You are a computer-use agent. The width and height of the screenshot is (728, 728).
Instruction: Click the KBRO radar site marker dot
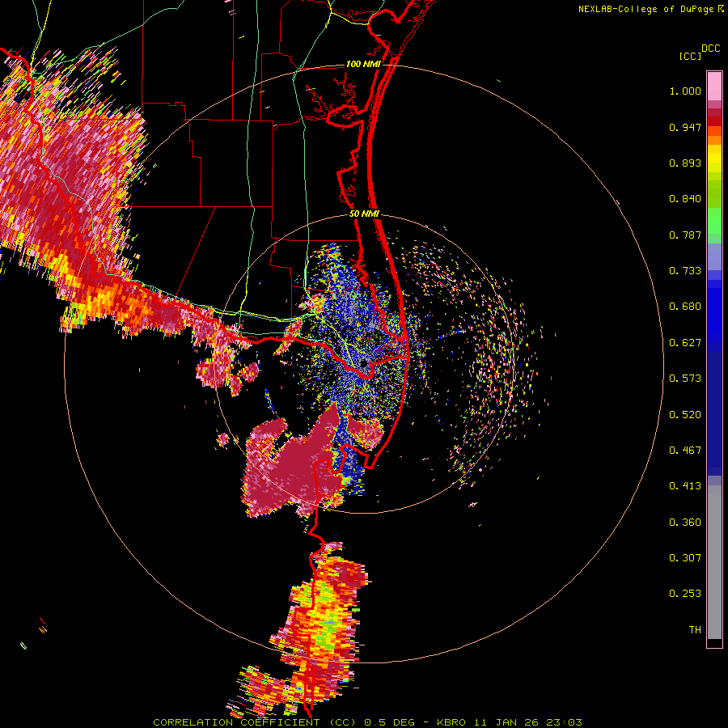pos(363,363)
